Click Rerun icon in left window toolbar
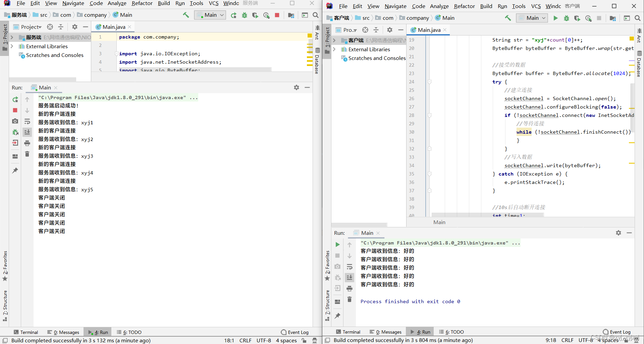644x344 pixels. (x=234, y=15)
